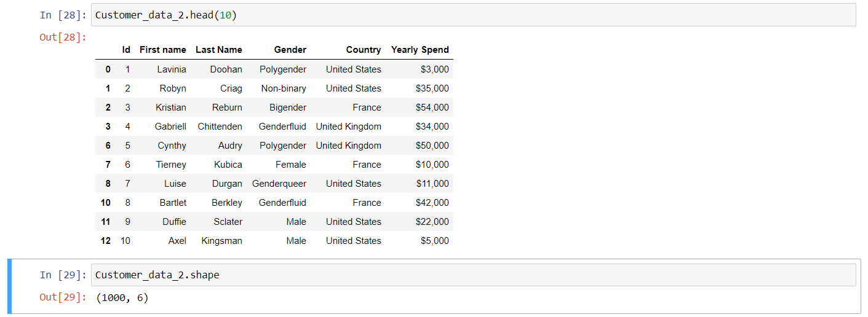Click row index 12 in the table
Viewport: 868px width, 317px height.
tap(106, 241)
